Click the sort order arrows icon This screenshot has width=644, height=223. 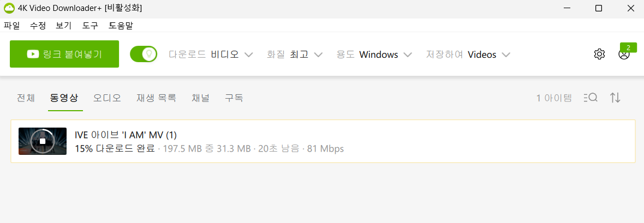615,98
